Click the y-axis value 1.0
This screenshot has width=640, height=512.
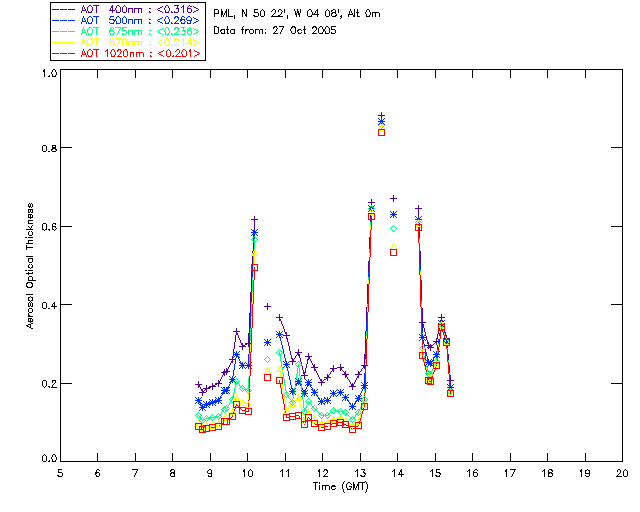pyautogui.click(x=49, y=73)
